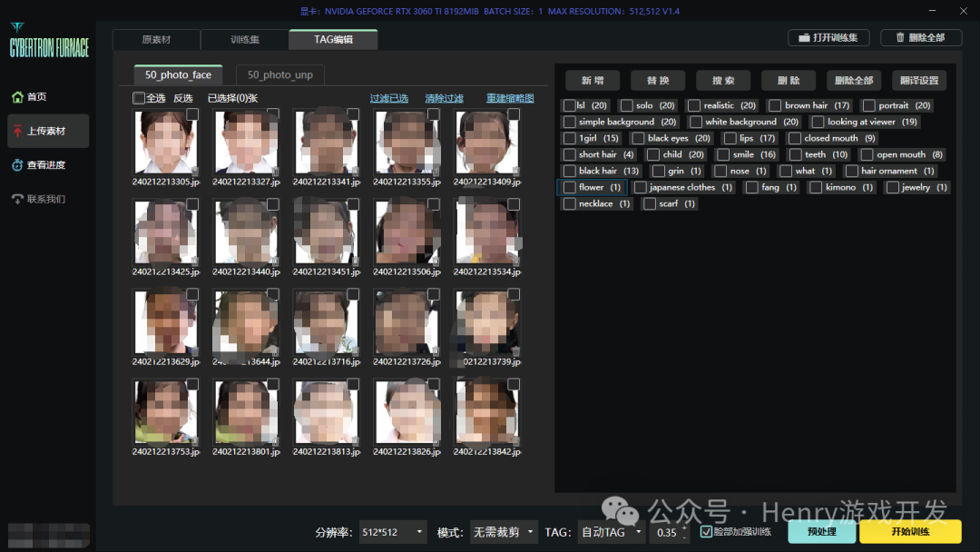The height and width of the screenshot is (552, 980).
Task: Open thumbnail 240212213726.jpg
Action: pos(407,322)
